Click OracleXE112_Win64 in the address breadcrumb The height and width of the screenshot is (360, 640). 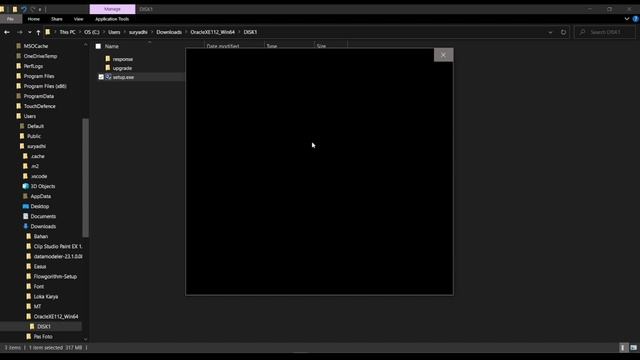coord(213,32)
